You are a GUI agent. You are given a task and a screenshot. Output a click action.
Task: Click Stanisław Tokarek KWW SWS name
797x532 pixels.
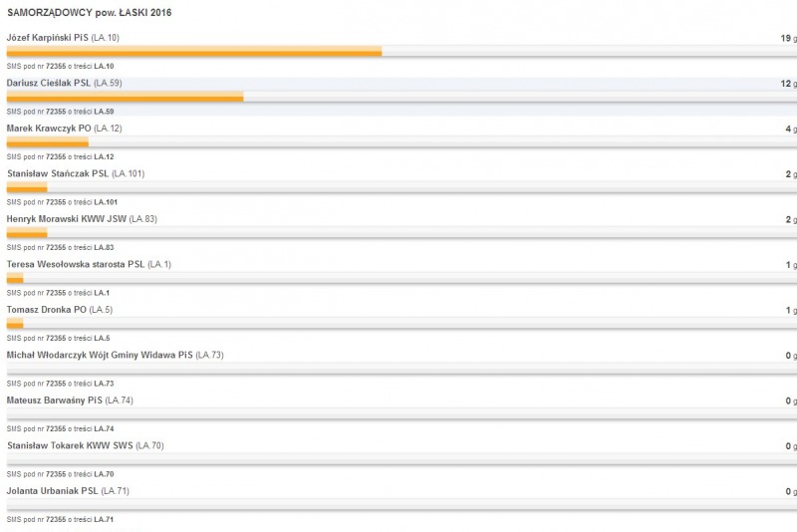pyautogui.click(x=70, y=445)
